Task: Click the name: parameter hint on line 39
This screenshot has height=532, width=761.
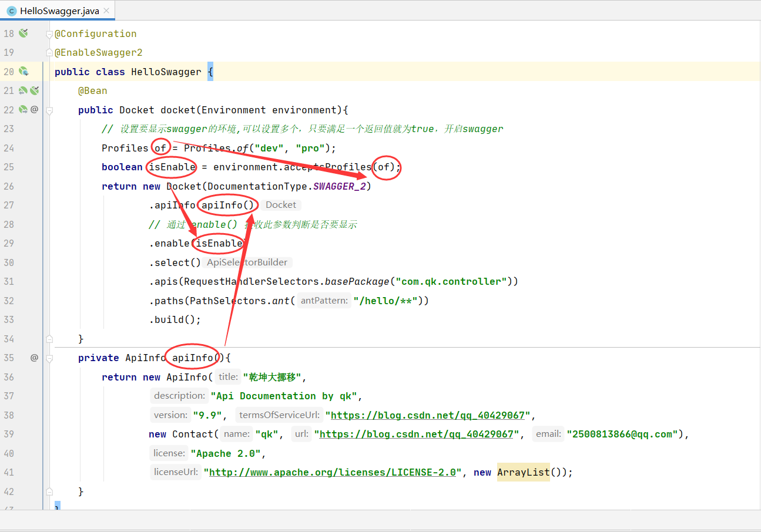Action: click(237, 434)
